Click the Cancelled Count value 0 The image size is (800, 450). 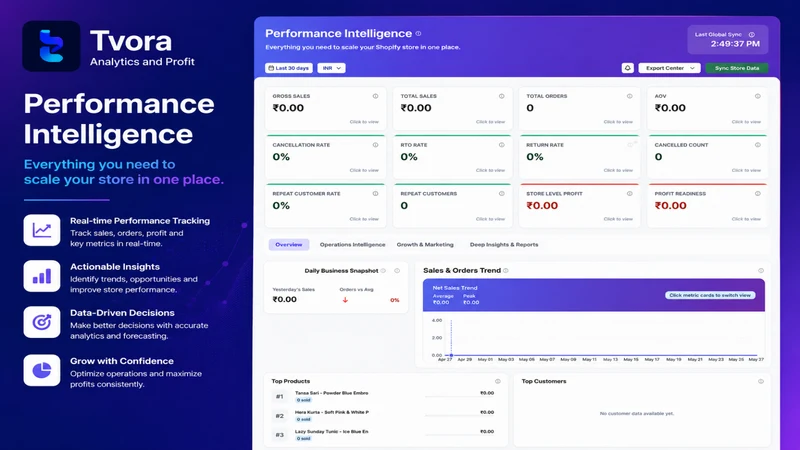(x=659, y=157)
